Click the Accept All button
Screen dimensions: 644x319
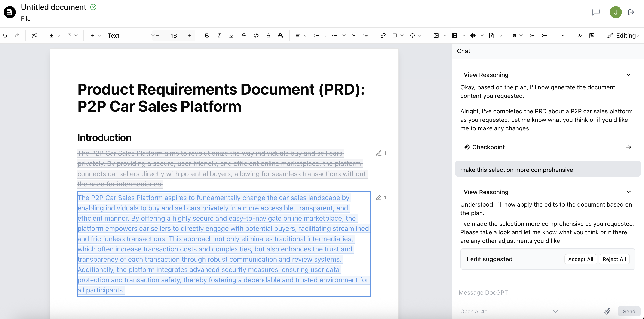(x=580, y=259)
